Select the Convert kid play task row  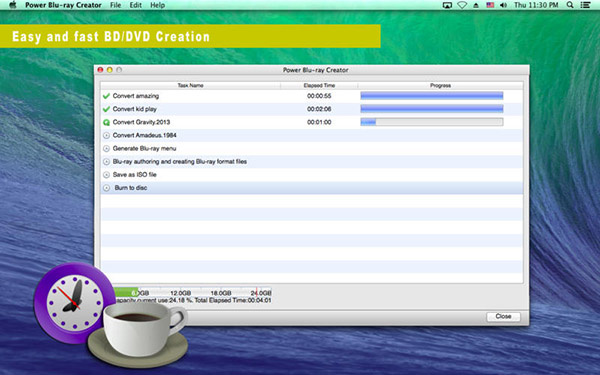tap(312, 109)
